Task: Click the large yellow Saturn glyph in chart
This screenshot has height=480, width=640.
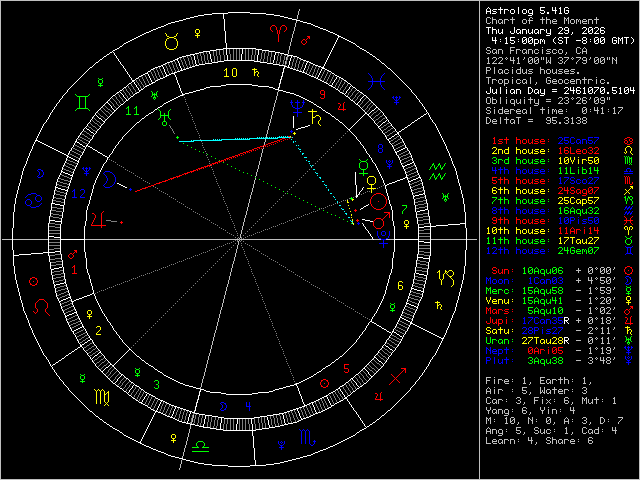Action: pyautogui.click(x=317, y=118)
